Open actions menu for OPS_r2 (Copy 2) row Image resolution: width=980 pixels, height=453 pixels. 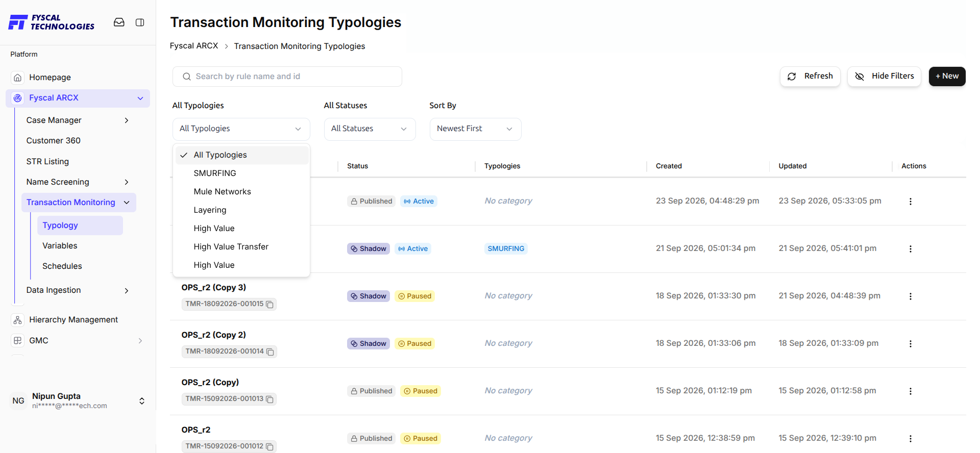tap(910, 344)
